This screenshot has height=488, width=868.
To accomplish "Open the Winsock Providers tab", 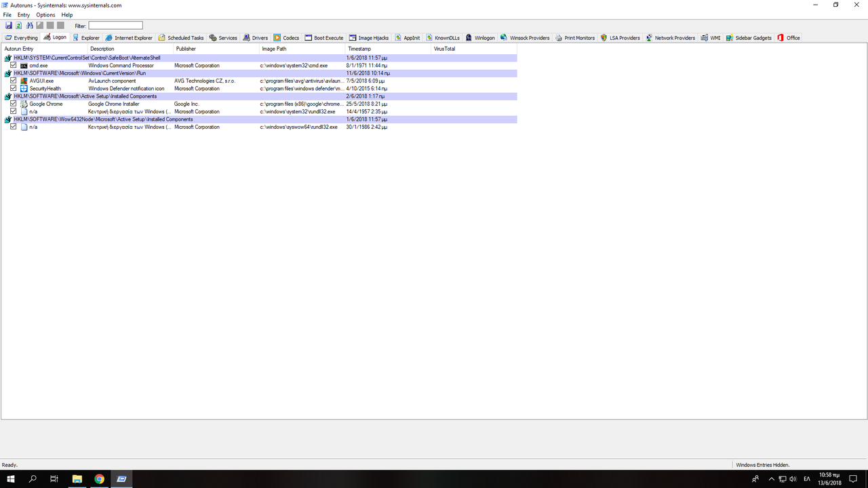I will click(x=525, y=38).
